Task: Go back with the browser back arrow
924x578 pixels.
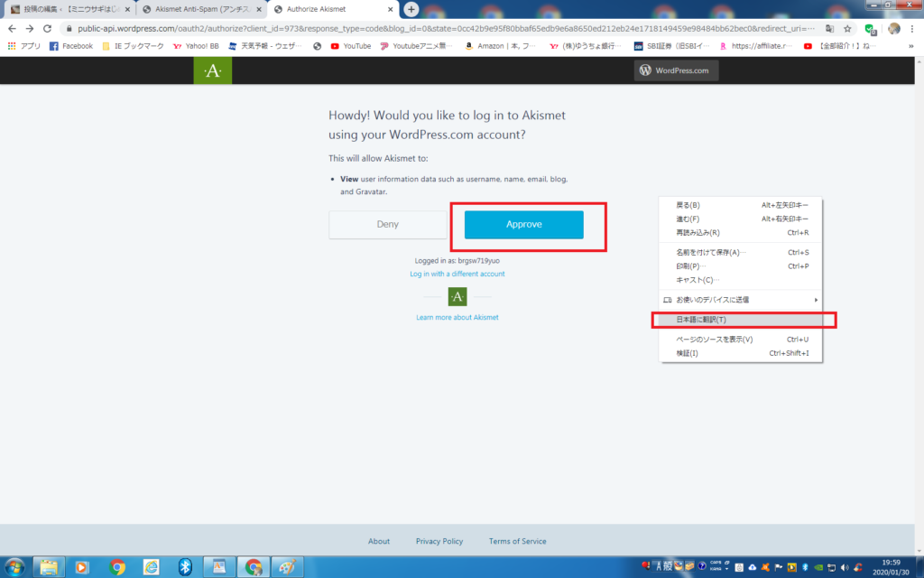Action: pos(12,28)
